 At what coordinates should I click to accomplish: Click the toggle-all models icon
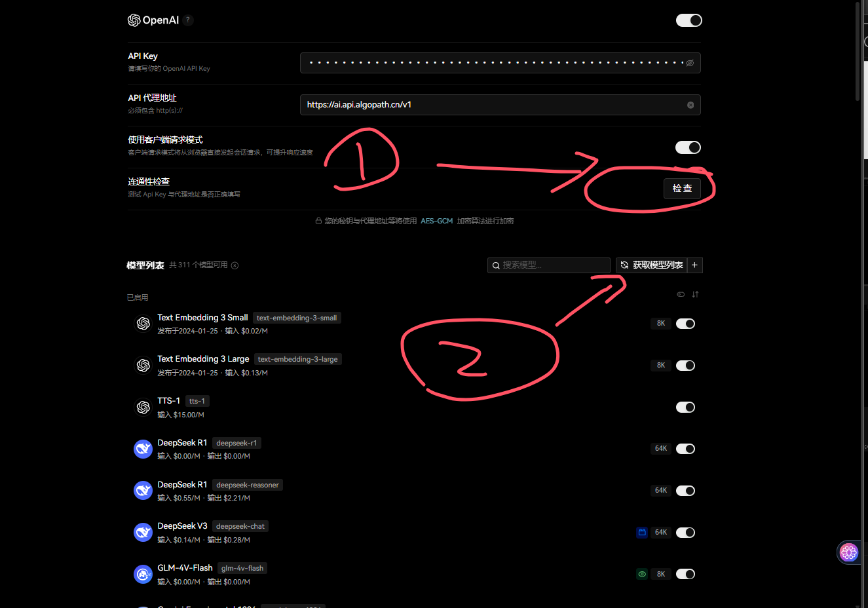point(681,294)
